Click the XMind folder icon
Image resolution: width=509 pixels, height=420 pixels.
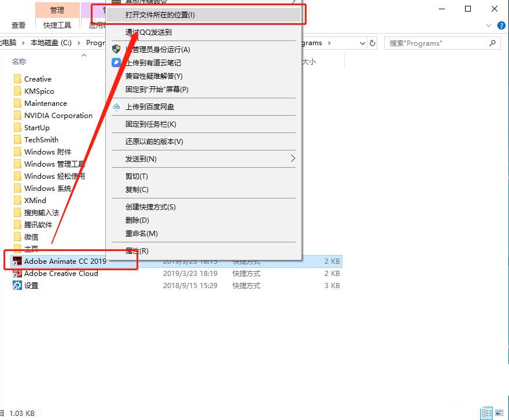(17, 200)
